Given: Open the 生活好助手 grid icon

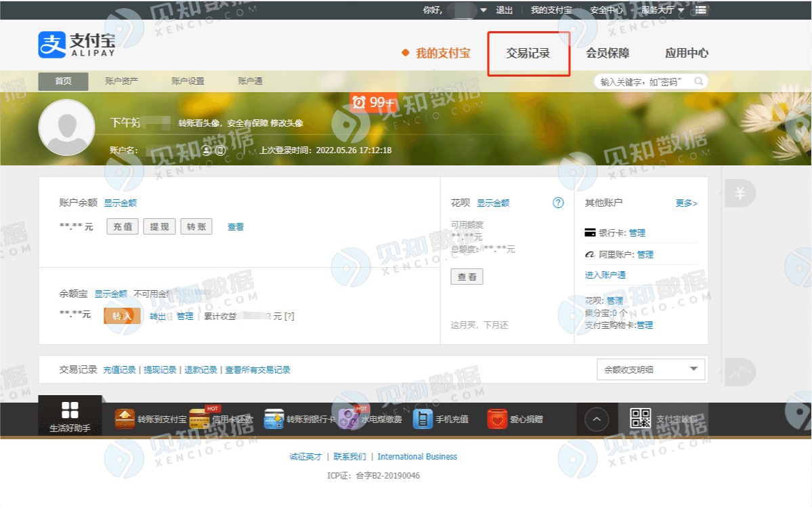Looking at the screenshot, I should tap(70, 410).
